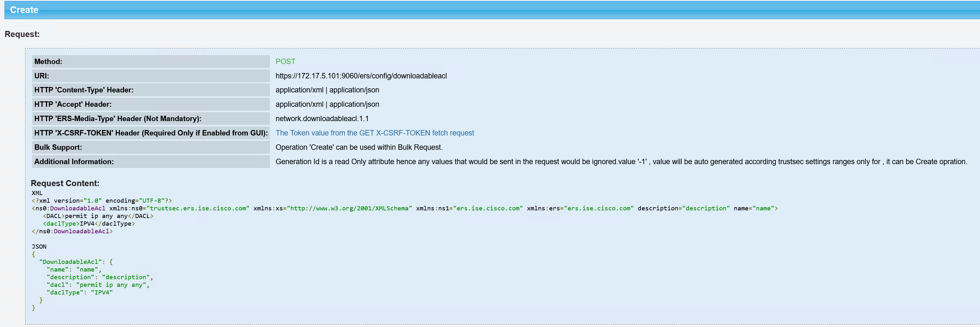
Task: Click the Generation Id additional info text
Action: [x=621, y=162]
